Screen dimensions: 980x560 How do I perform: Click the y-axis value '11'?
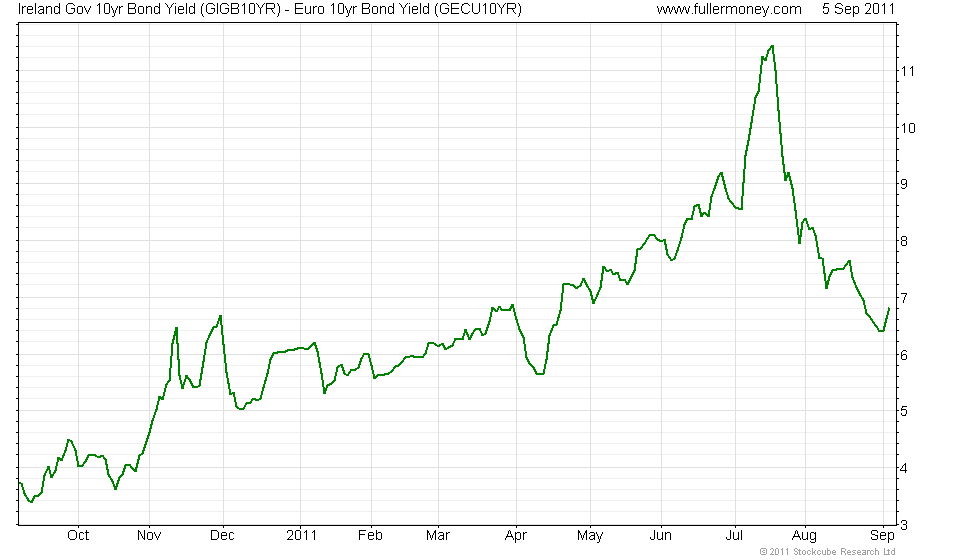[908, 71]
